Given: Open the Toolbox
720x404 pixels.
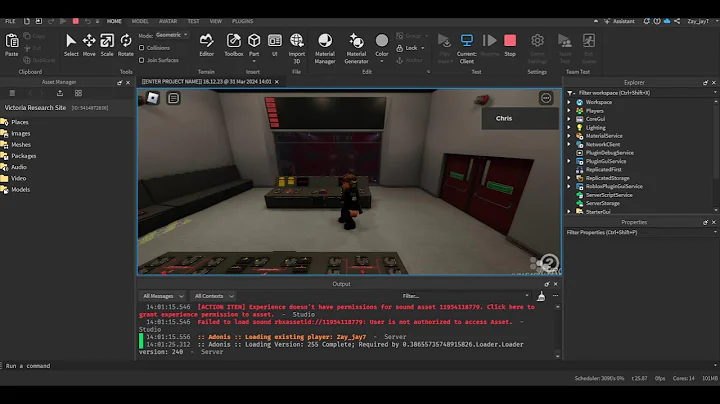Looking at the screenshot, I should tap(234, 45).
